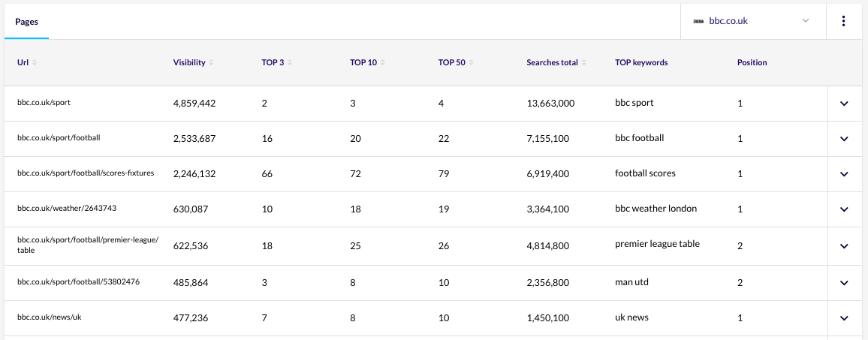The height and width of the screenshot is (340, 868).
Task: Click searches total 7,155,100
Action: 548,138
